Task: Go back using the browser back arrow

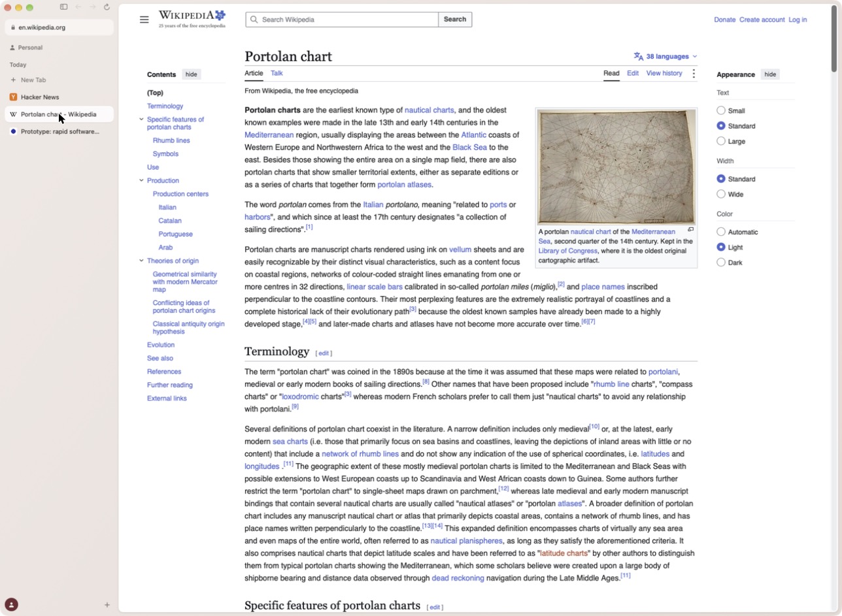Action: point(78,7)
